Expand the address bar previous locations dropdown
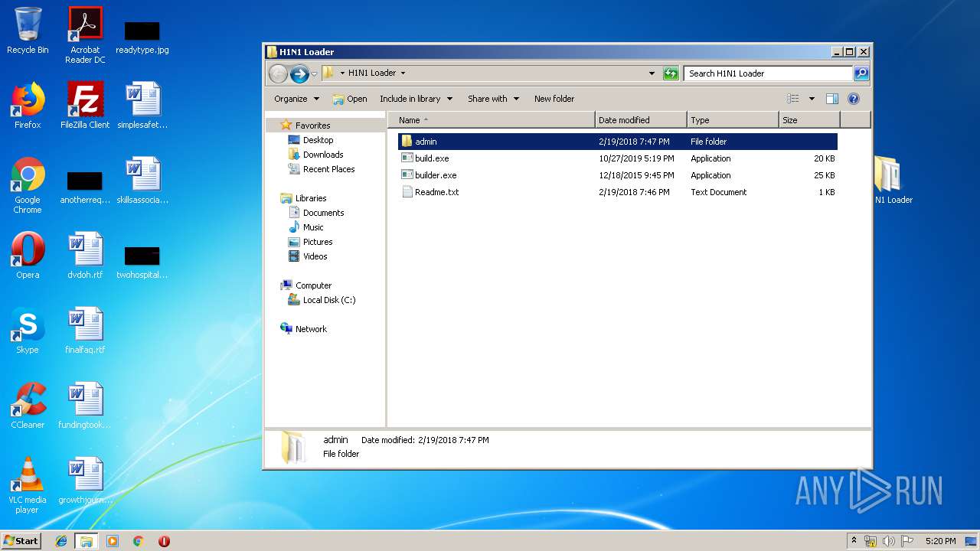 652,73
